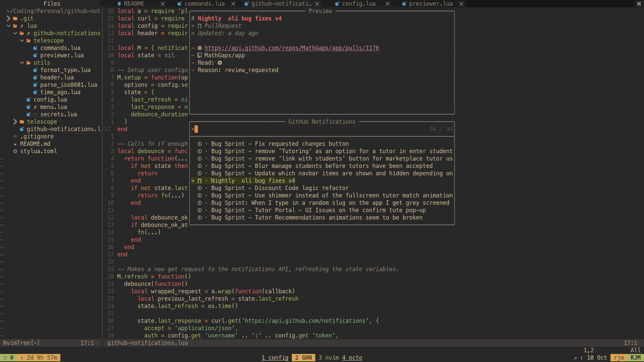
Task: Open the MathGaps pulls/1176 API link
Action: pos(291,48)
